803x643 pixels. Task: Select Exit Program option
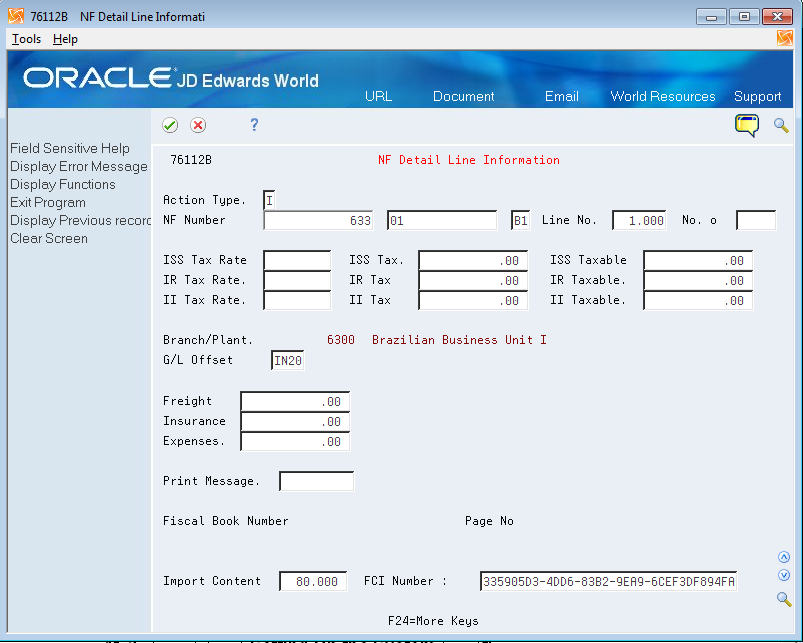(48, 202)
